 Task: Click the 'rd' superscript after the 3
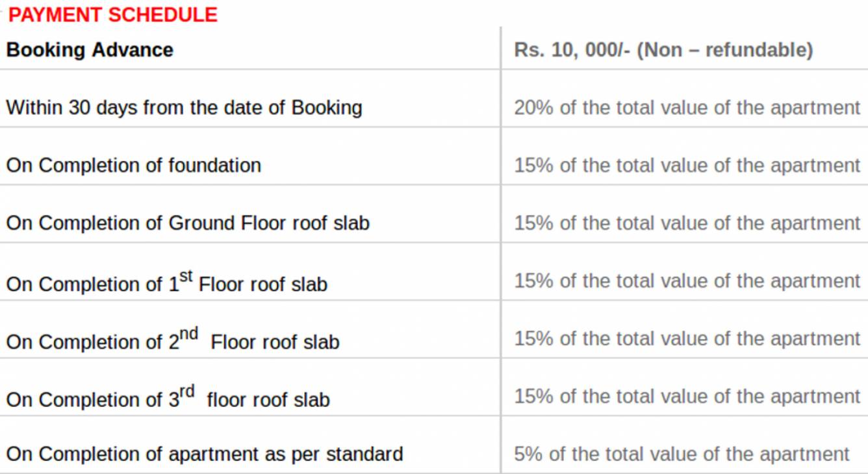coord(186,392)
